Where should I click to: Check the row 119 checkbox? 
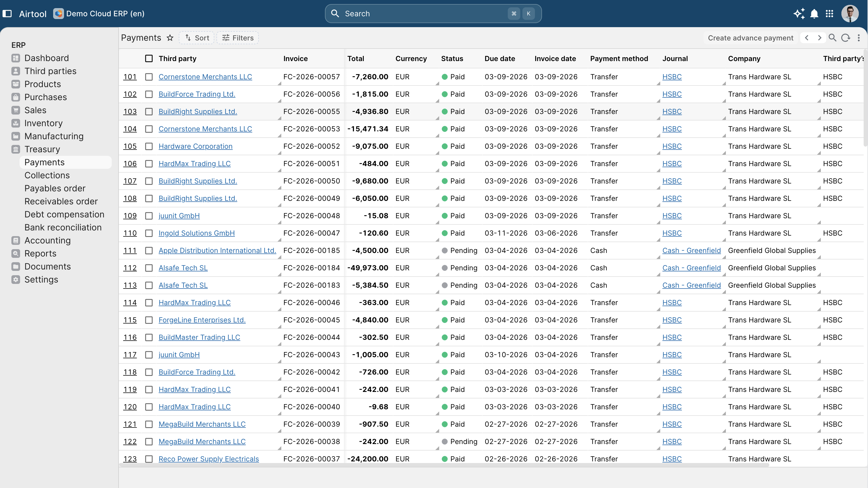[x=149, y=389]
